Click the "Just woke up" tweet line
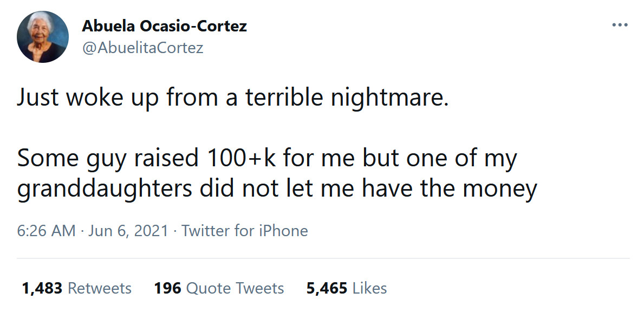Viewport: 644px width, 312px height. [x=232, y=99]
